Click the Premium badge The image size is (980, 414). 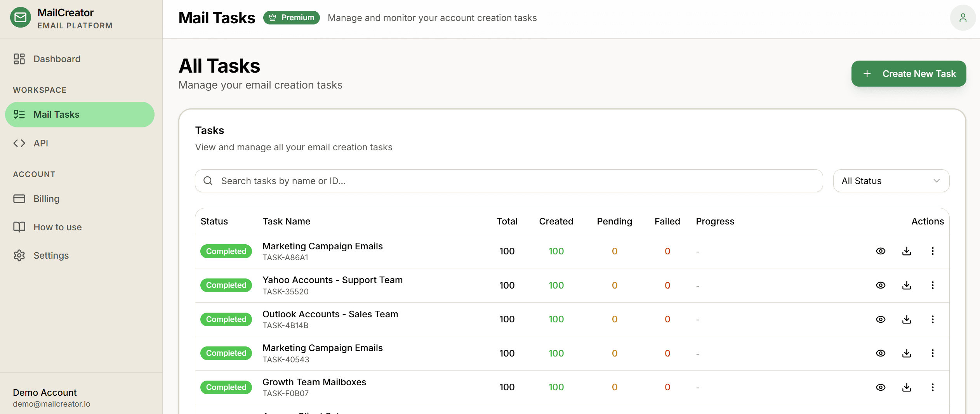point(292,18)
